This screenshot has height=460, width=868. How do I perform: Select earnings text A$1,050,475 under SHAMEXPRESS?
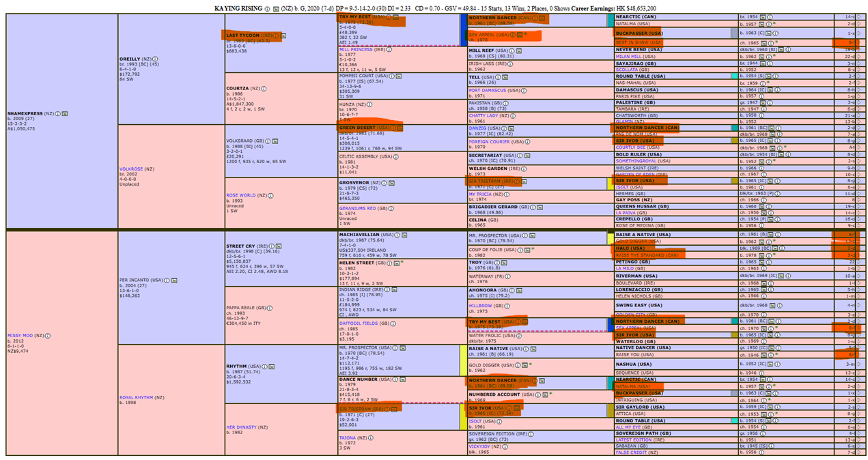[20, 128]
